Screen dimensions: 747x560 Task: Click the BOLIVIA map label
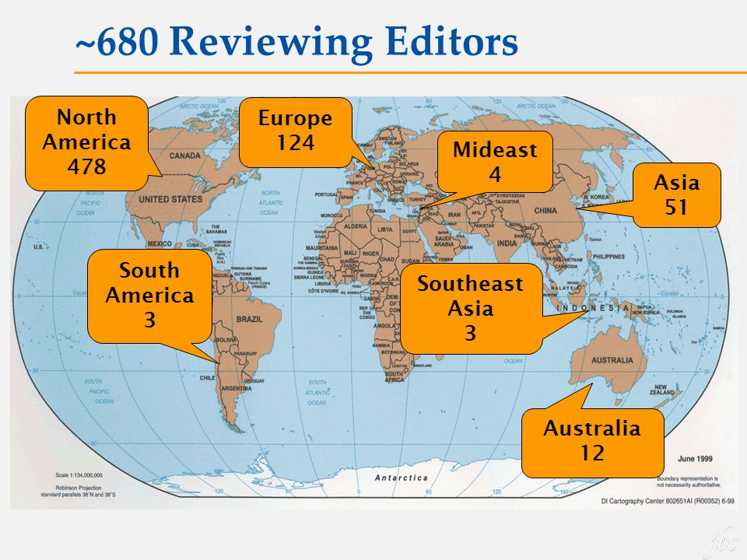(x=226, y=340)
